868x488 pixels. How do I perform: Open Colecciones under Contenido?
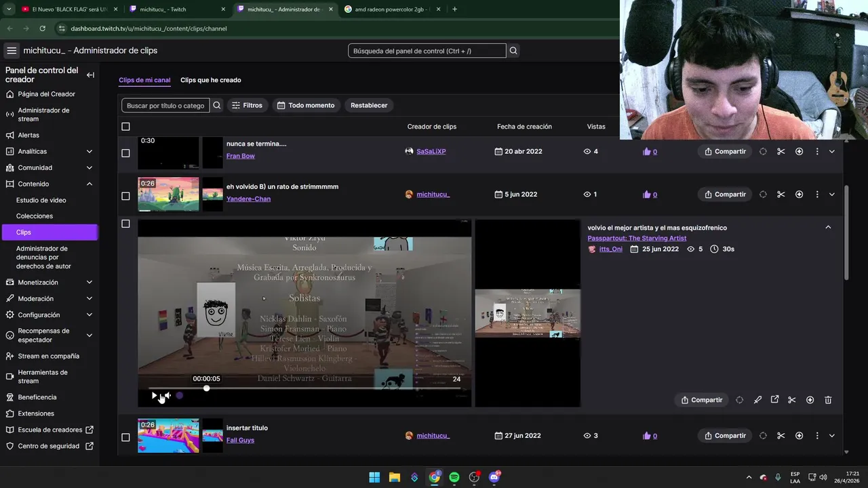(x=35, y=216)
